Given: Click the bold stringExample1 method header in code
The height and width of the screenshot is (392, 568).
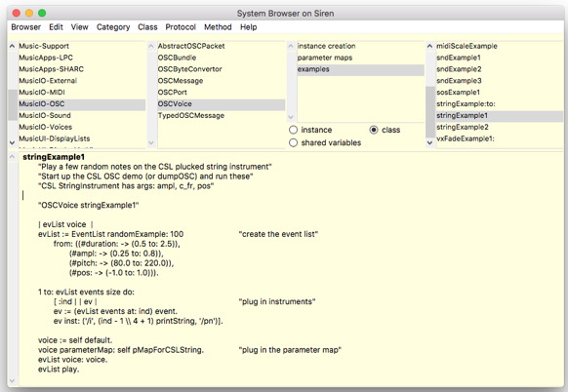Looking at the screenshot, I should tap(54, 157).
